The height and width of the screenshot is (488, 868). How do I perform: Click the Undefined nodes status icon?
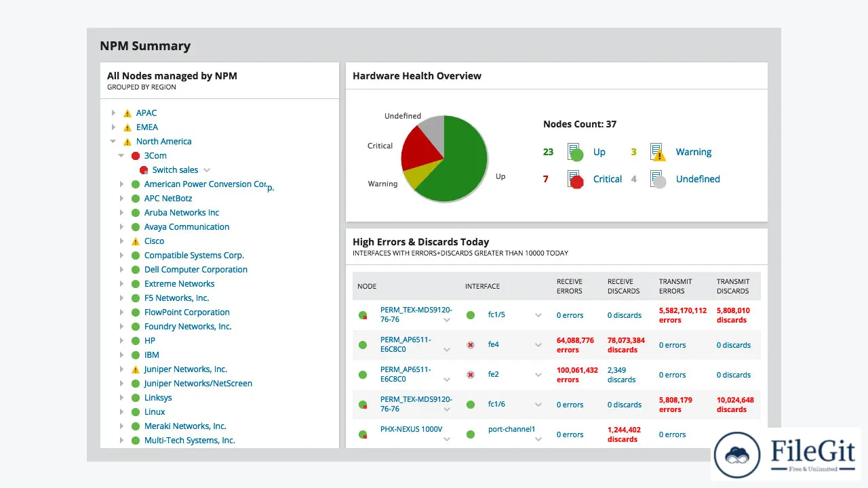657,180
